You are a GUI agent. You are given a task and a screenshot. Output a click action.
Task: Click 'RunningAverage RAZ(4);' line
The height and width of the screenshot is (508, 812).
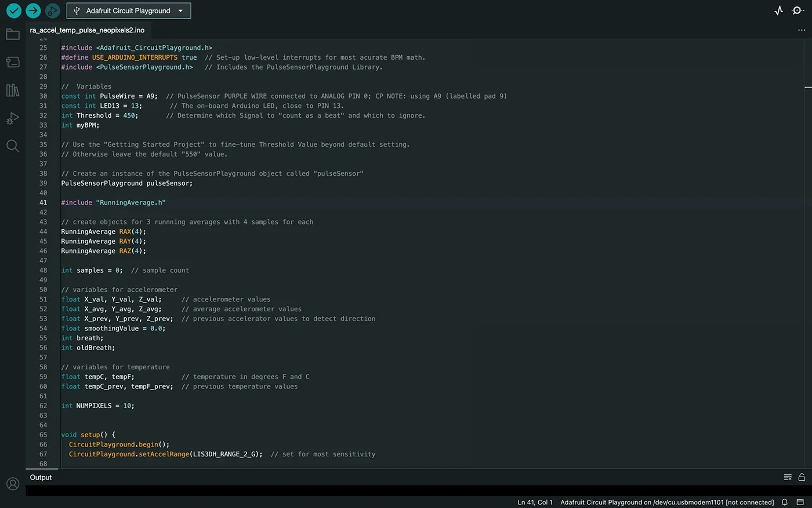104,251
